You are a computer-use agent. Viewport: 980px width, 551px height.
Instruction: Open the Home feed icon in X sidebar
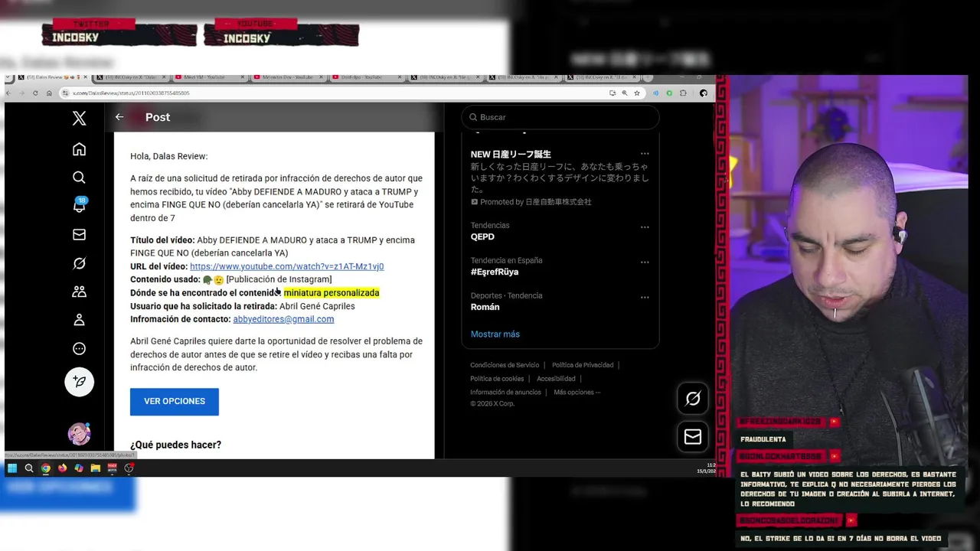click(x=79, y=149)
